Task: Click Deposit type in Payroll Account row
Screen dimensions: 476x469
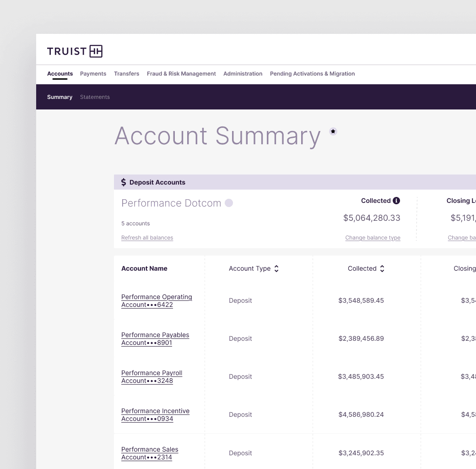Action: tap(240, 376)
